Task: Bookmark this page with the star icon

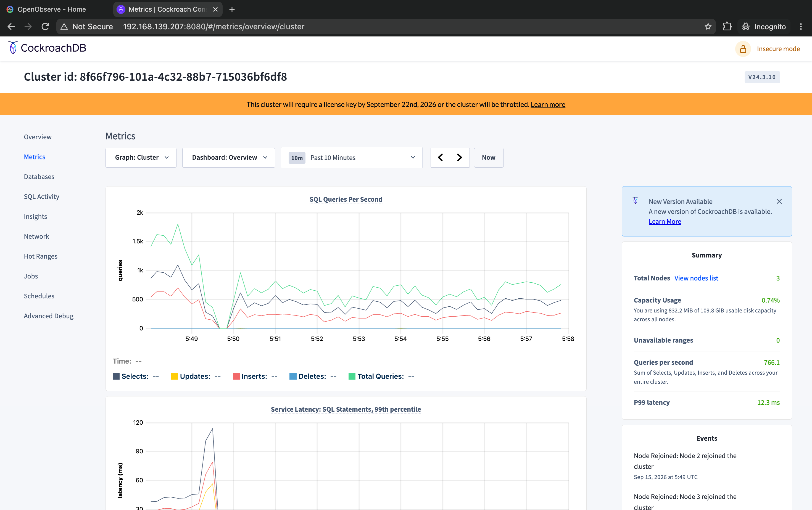Action: (x=708, y=27)
